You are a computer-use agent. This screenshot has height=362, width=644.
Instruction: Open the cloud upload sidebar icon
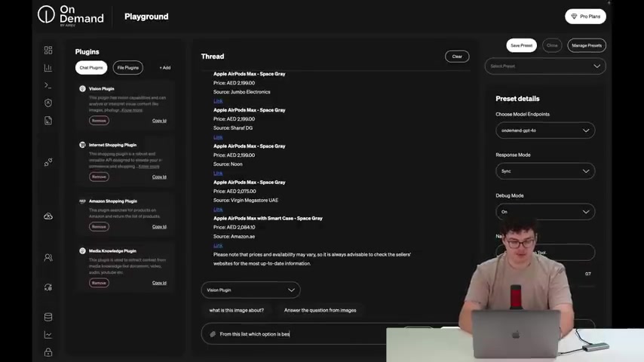pyautogui.click(x=48, y=216)
